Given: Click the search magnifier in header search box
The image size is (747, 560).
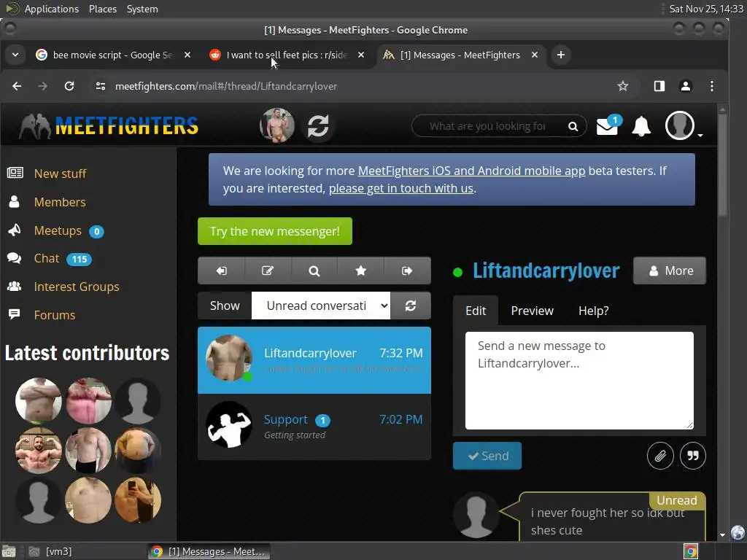Looking at the screenshot, I should click(x=573, y=126).
